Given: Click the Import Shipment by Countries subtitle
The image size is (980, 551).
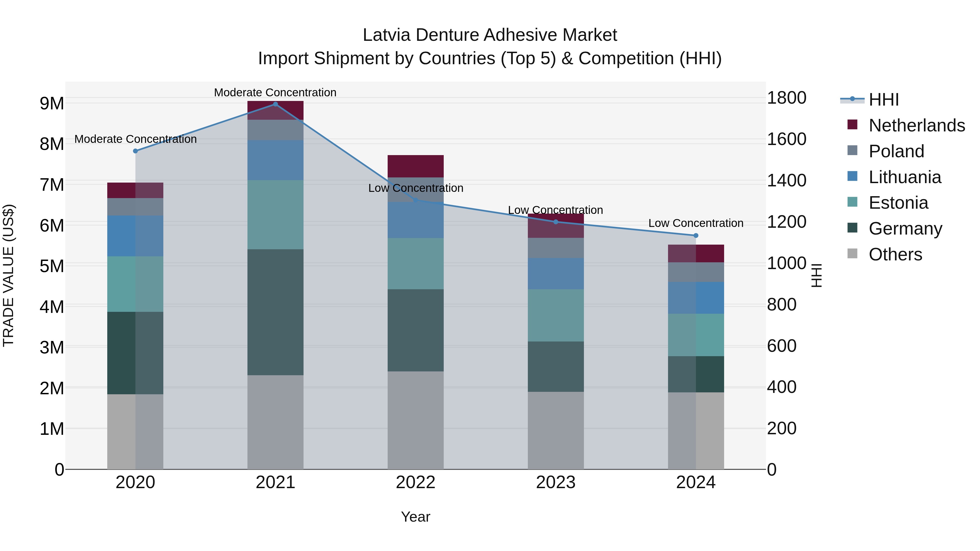Looking at the screenshot, I should (490, 59).
